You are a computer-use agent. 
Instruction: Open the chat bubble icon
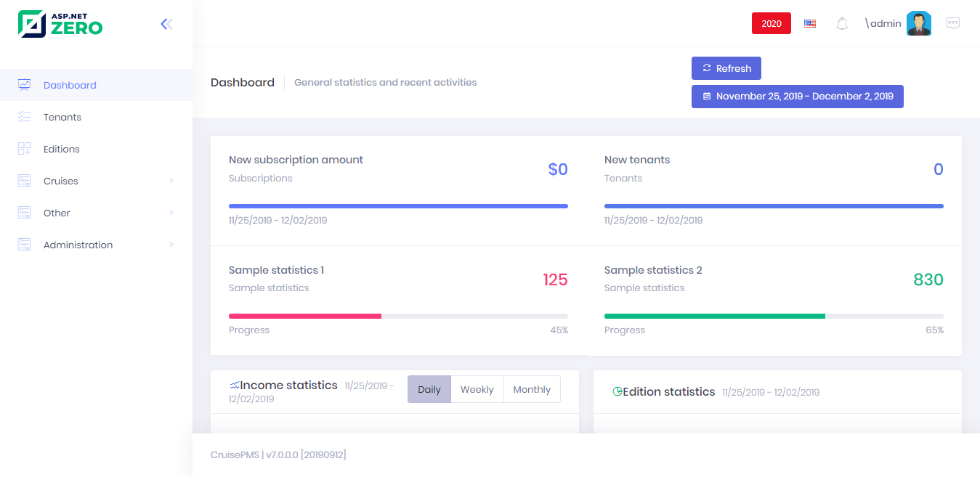[953, 23]
